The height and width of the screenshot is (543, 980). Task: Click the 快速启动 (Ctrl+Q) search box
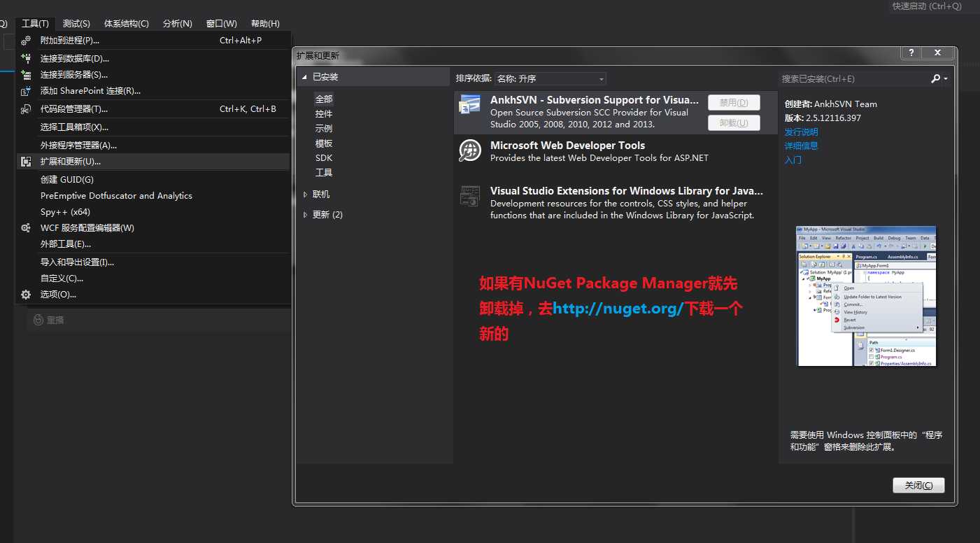[934, 6]
